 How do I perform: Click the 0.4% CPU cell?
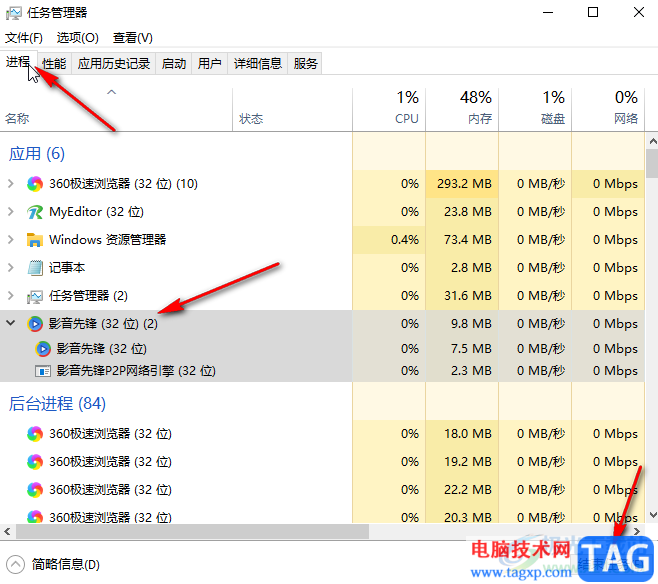click(x=389, y=240)
